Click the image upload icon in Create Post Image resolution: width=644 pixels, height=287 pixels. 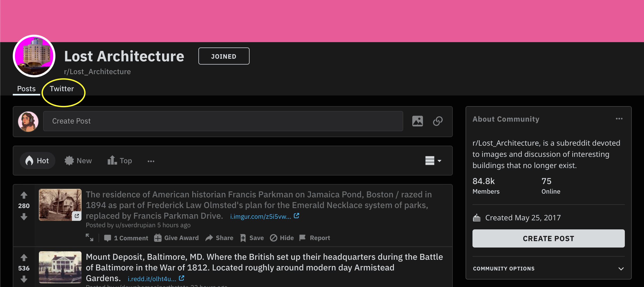click(417, 121)
